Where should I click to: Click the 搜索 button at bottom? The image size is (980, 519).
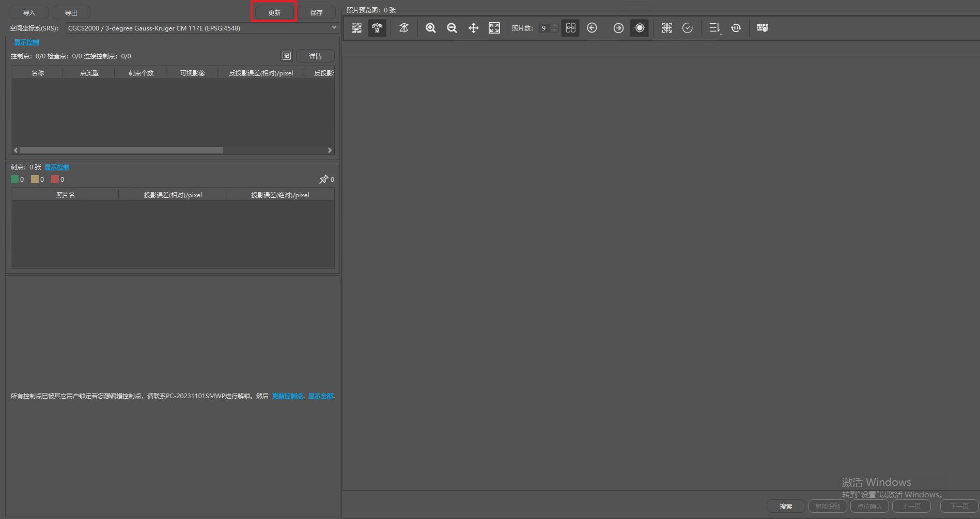tap(786, 506)
